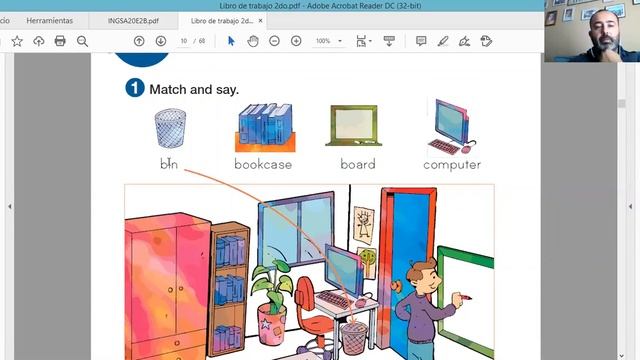Go to previous page arrow
The height and width of the screenshot is (360, 640).
pyautogui.click(x=139, y=41)
